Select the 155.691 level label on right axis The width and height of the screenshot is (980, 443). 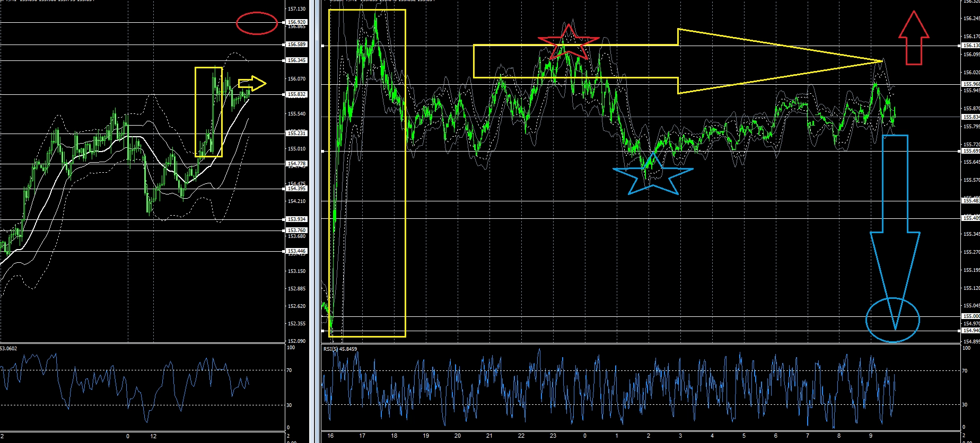pos(971,151)
